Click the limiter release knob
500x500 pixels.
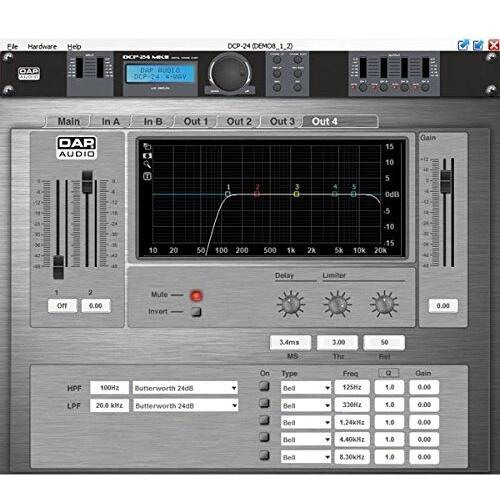[x=384, y=304]
